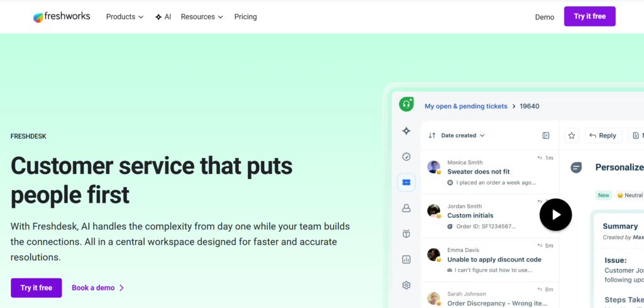Open Jordan Smith Custom initials ticket
Screen dimensions: 644x308
pyautogui.click(x=489, y=216)
